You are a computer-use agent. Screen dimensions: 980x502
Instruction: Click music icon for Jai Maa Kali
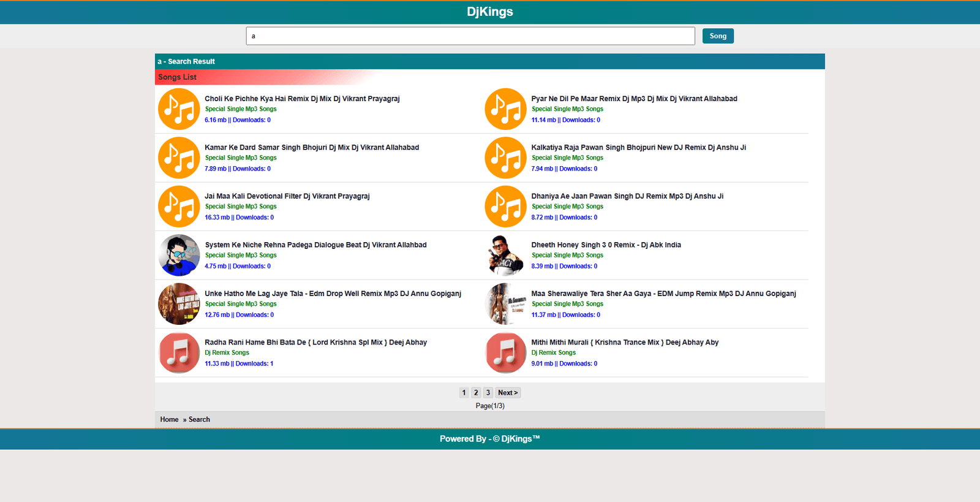pos(179,207)
